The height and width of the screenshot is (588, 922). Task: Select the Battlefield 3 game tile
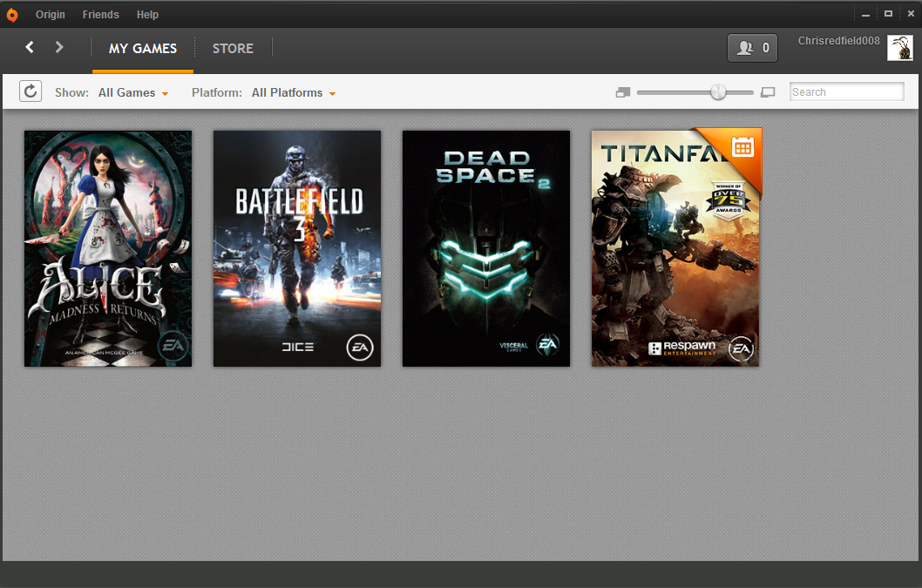tap(297, 249)
